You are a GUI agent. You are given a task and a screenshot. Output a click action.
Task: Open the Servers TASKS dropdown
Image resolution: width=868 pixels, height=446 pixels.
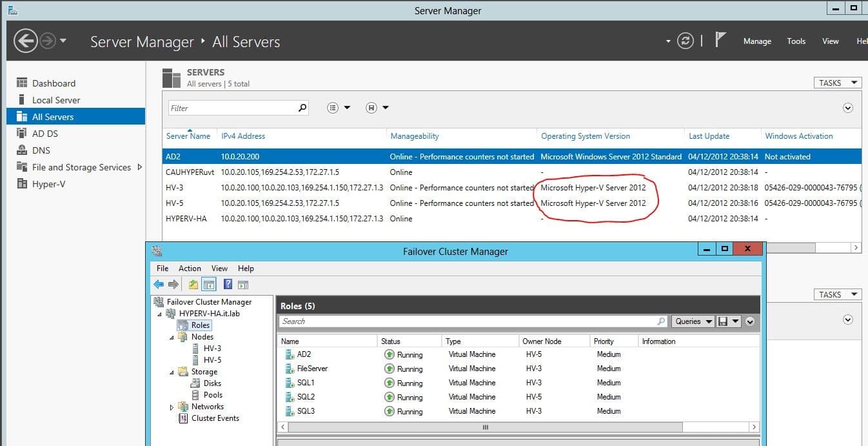837,83
